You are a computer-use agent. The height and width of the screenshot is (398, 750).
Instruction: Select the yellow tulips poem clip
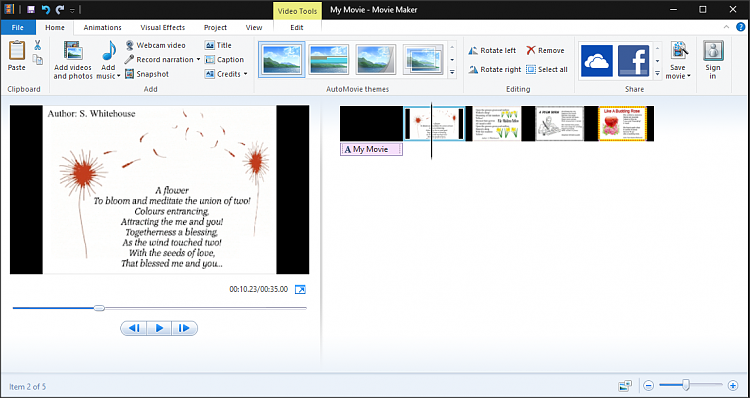(496, 124)
